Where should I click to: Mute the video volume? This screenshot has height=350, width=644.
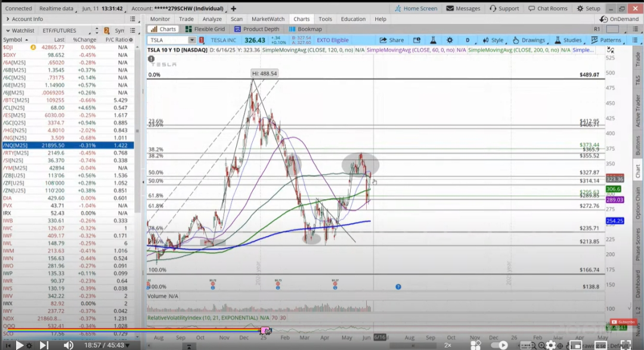68,345
